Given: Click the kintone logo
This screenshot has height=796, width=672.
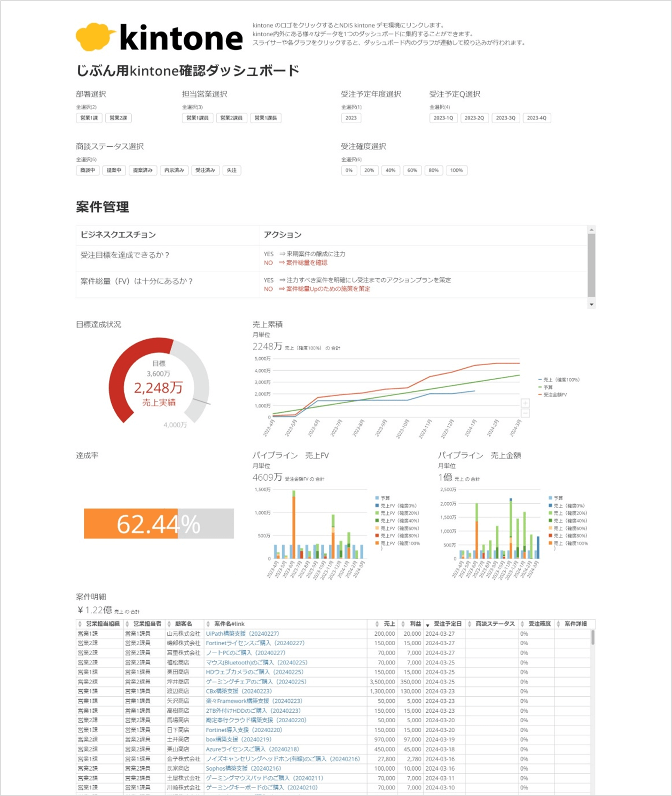Looking at the screenshot, I should (x=159, y=37).
